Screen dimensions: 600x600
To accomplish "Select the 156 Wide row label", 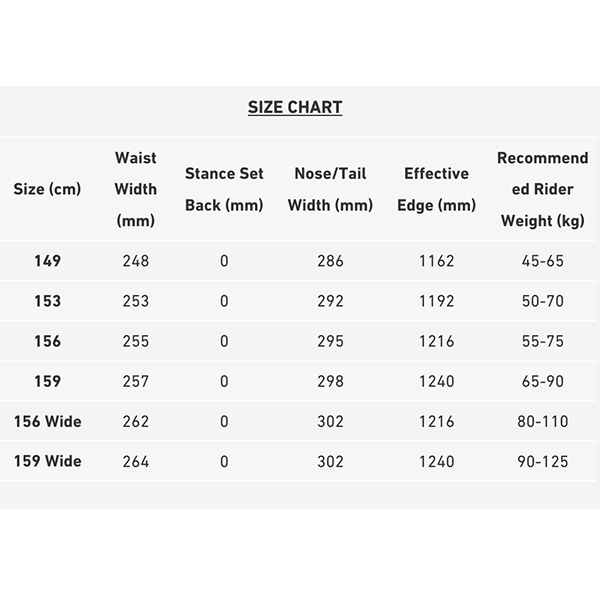I will tap(47, 422).
